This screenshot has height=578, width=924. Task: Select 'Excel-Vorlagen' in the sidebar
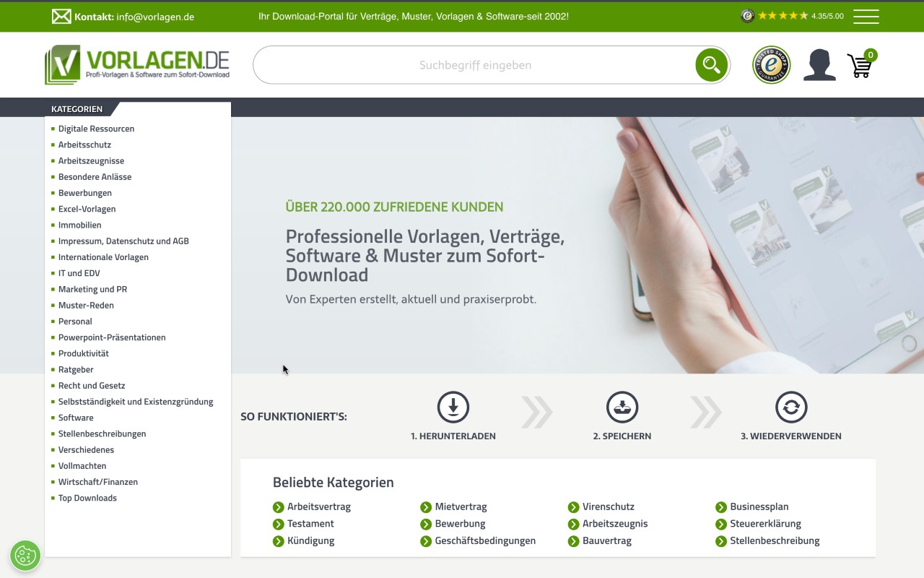(x=87, y=209)
